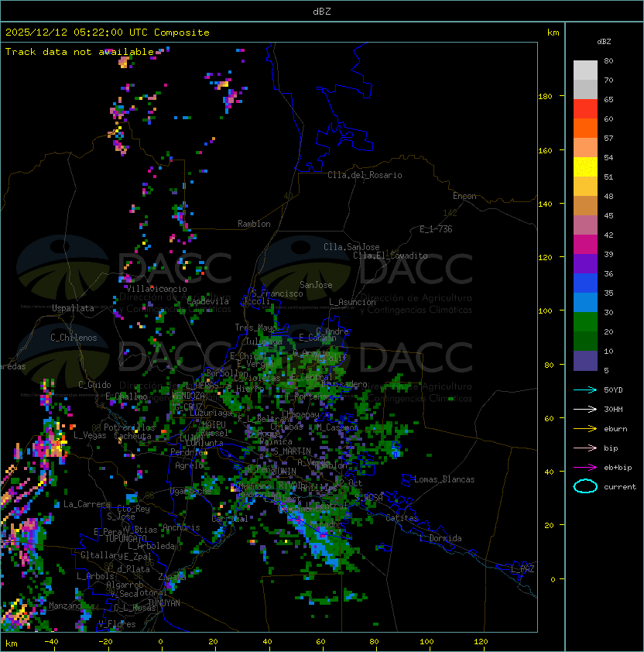Click the 'dBZ' title at the top
Image resolution: width=644 pixels, height=652 pixels.
coord(322,11)
